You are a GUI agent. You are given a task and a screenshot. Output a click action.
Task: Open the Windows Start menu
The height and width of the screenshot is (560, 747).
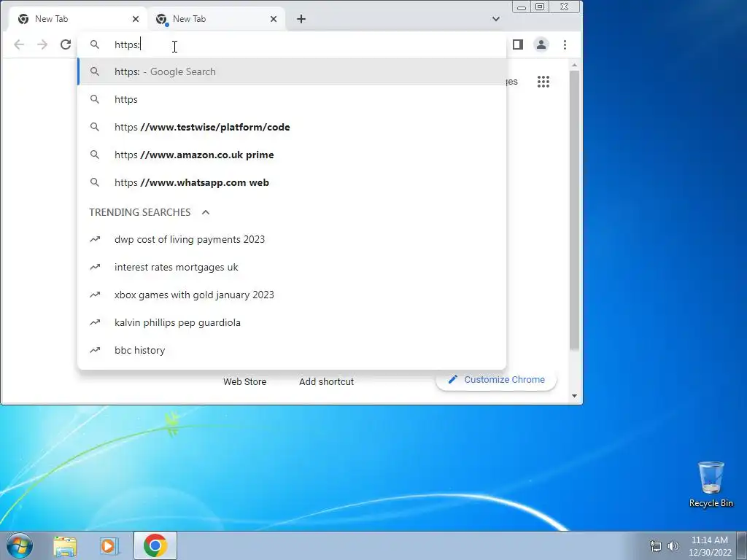click(20, 545)
